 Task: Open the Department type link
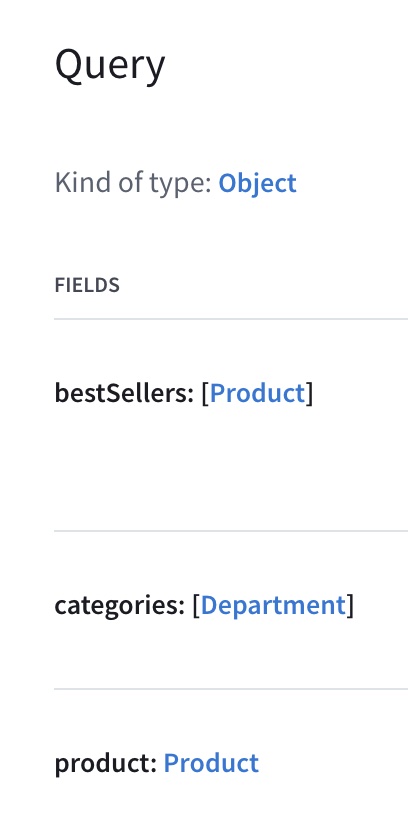273,605
